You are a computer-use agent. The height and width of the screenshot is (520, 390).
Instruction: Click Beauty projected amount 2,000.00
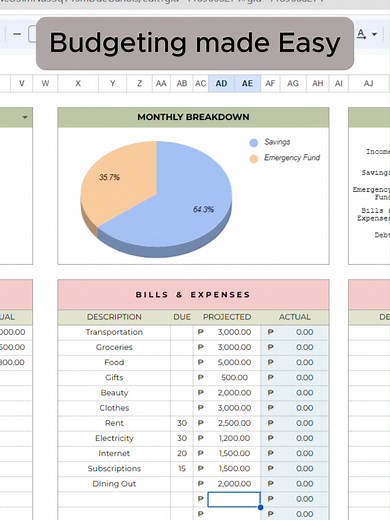coord(234,393)
